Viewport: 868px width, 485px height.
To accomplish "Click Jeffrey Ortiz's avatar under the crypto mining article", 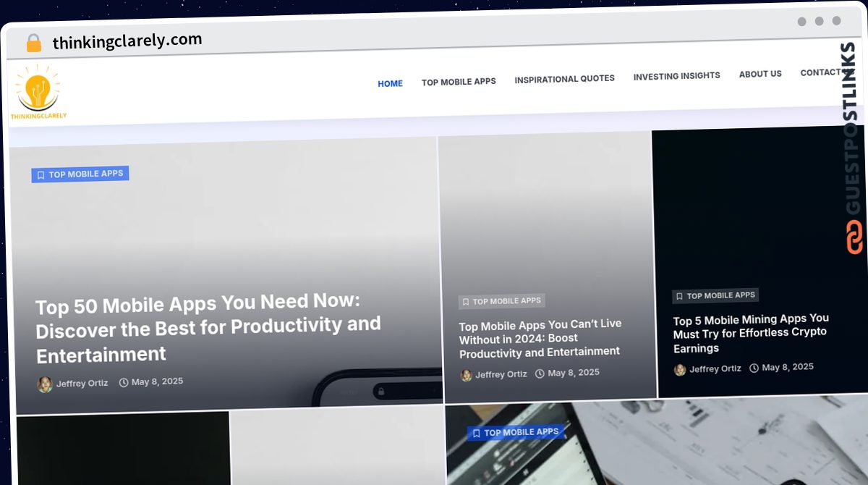I will [x=679, y=370].
